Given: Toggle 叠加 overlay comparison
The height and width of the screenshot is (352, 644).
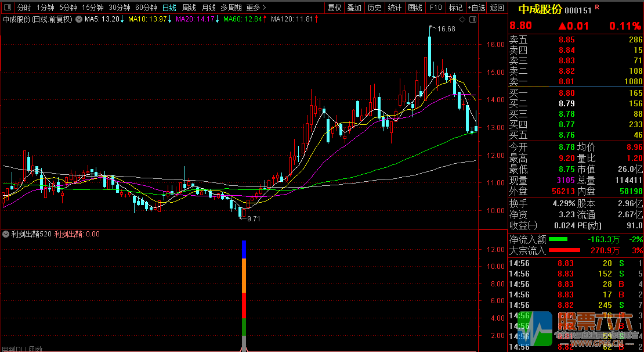Looking at the screenshot, I should coord(354,8).
